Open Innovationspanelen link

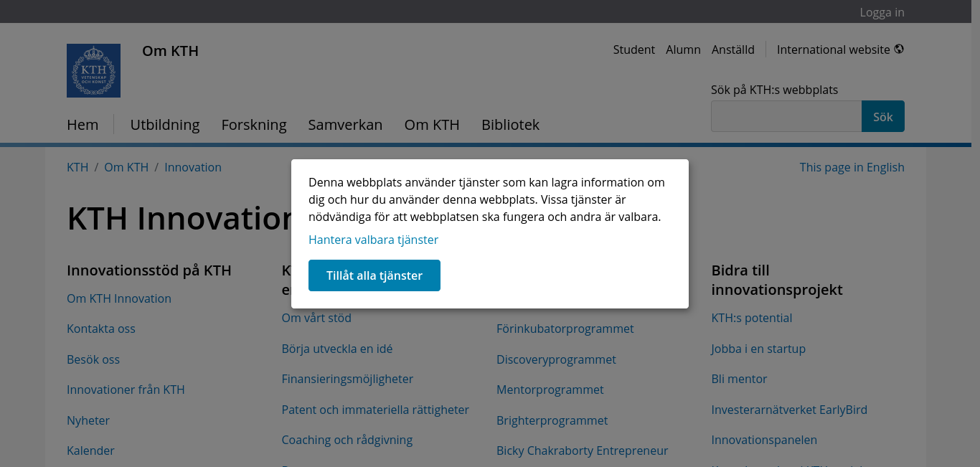(764, 440)
